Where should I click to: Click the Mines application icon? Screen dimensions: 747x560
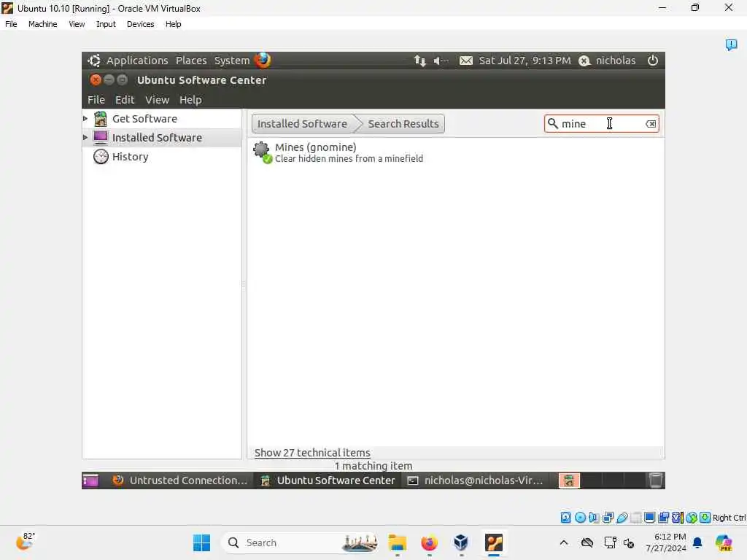262,152
